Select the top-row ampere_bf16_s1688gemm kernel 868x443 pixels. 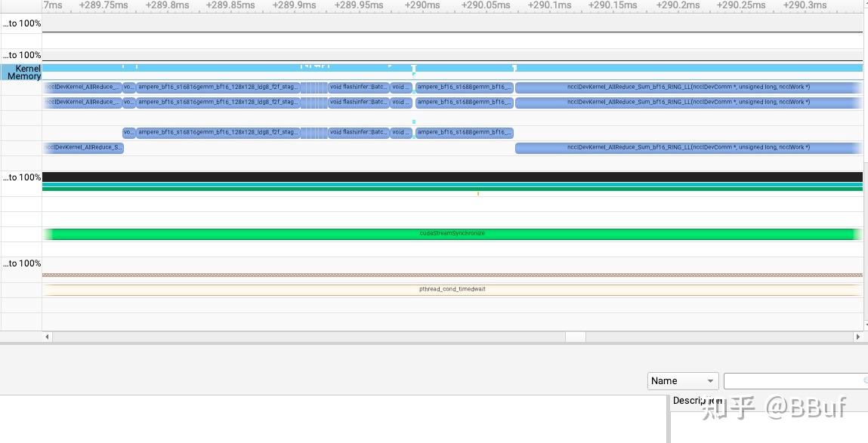[465, 87]
